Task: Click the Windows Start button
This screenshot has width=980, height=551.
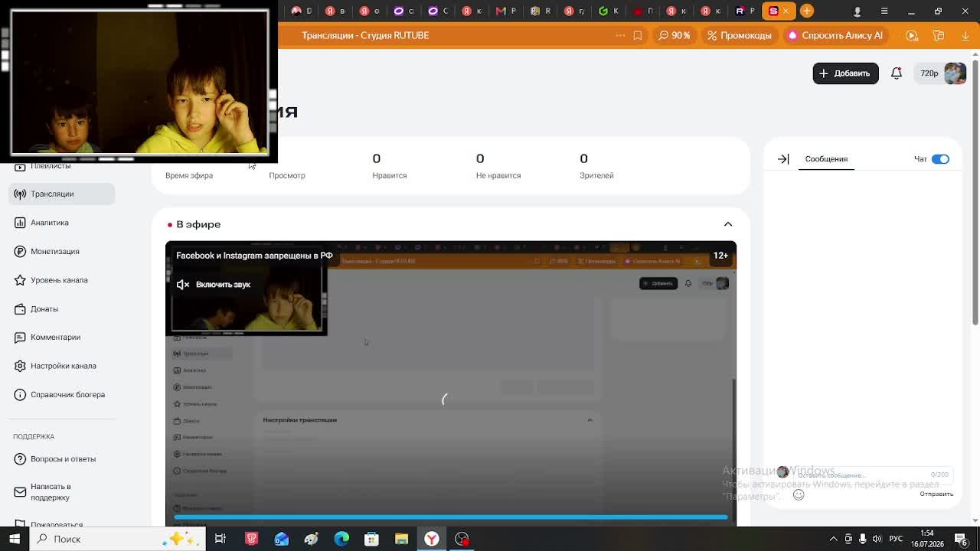Action: pyautogui.click(x=15, y=539)
